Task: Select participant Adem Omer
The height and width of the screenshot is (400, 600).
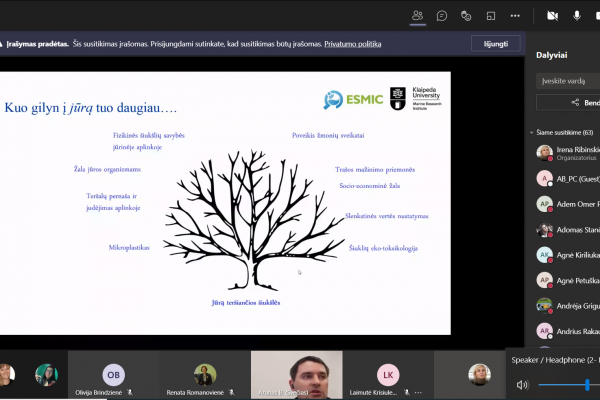Action: pos(568,204)
